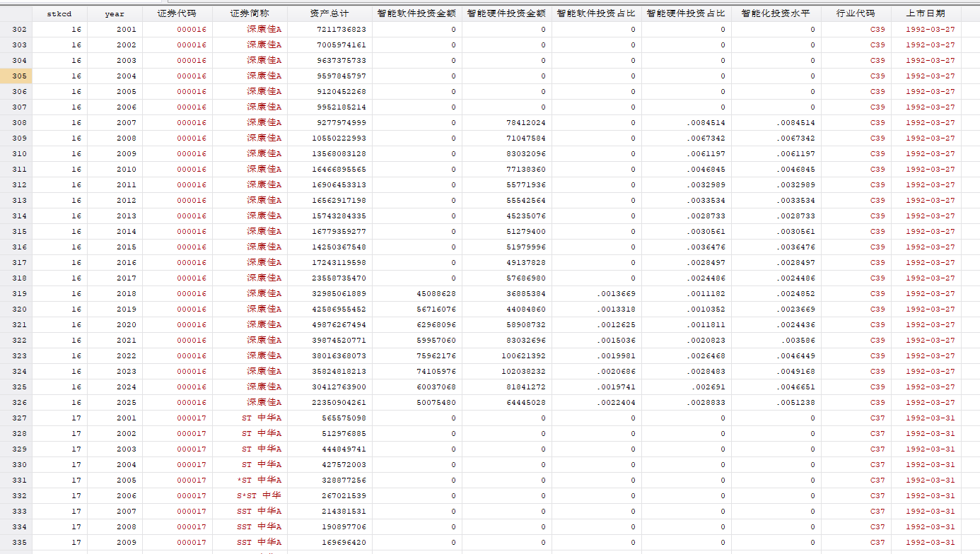Click 深康佳A name cell in row 314
Viewport: 980px width, 554px height.
(x=250, y=216)
